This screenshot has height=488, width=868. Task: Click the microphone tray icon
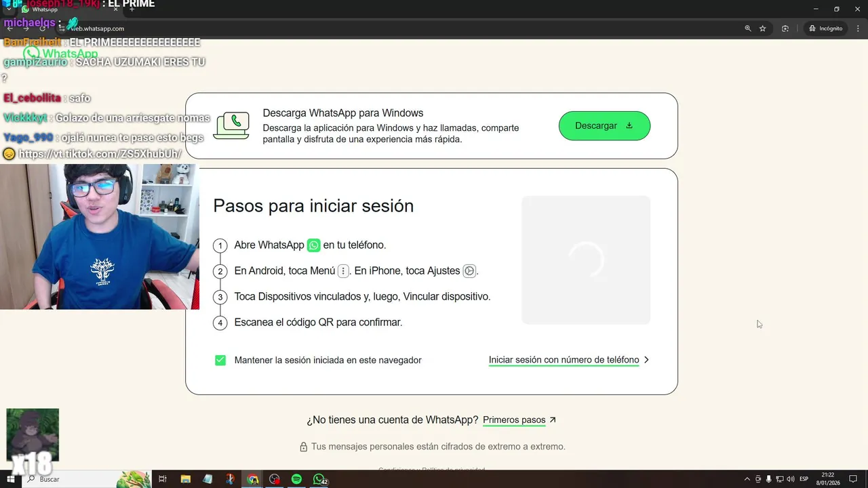(769, 479)
